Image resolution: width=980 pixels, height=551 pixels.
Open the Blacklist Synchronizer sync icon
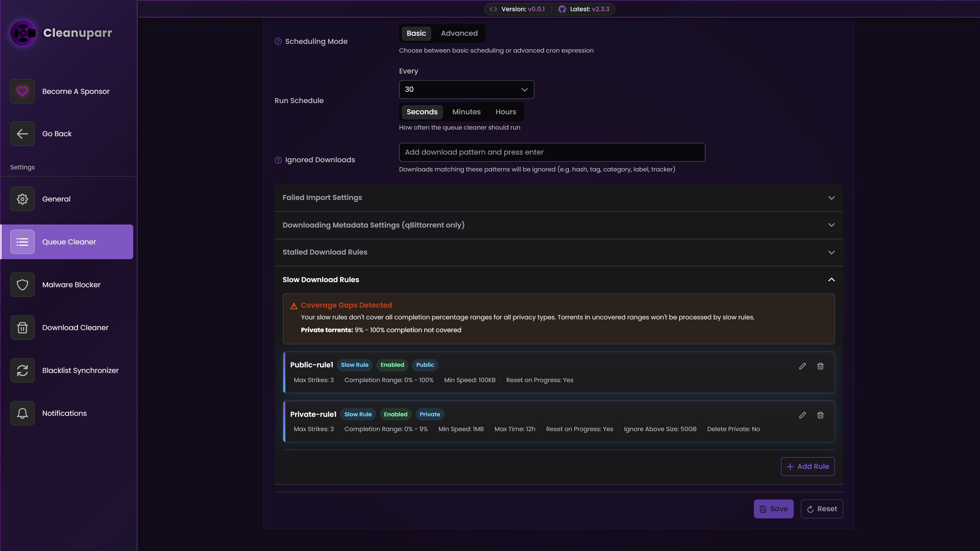pos(22,370)
